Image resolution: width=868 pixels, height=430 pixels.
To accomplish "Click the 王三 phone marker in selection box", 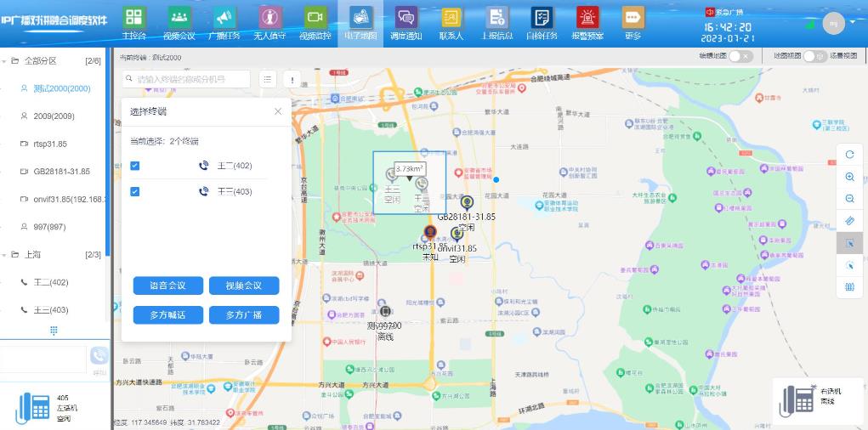I will point(422,184).
